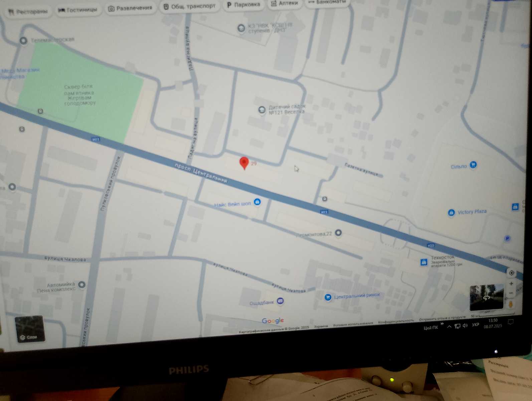Filter by Аптеки category chip
The image size is (532, 401).
coord(285,3)
